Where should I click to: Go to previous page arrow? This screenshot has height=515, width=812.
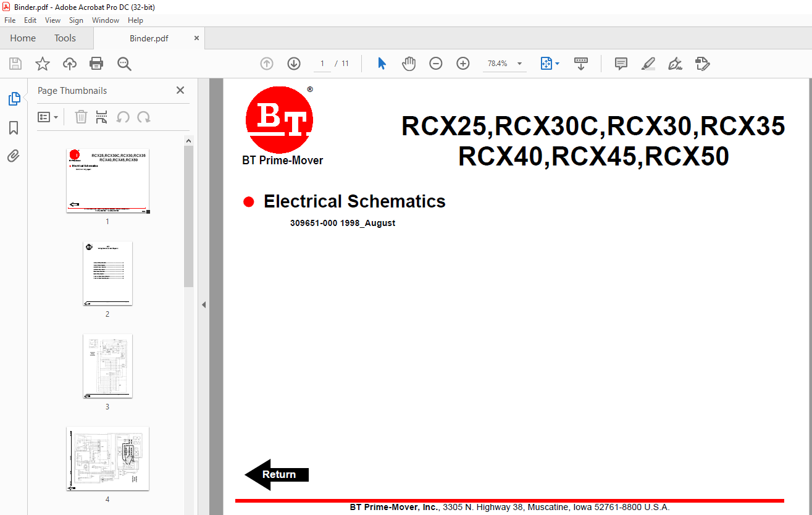[267, 64]
